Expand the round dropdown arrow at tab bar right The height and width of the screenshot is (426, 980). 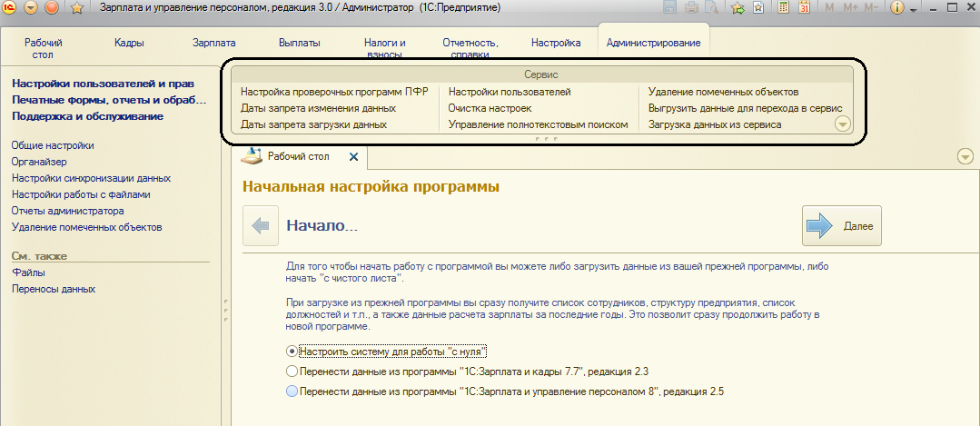(x=965, y=157)
